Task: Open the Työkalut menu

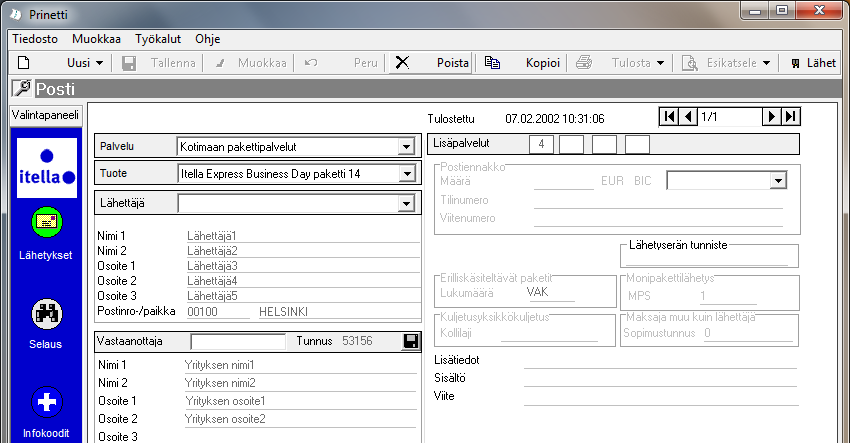Action: pos(158,39)
